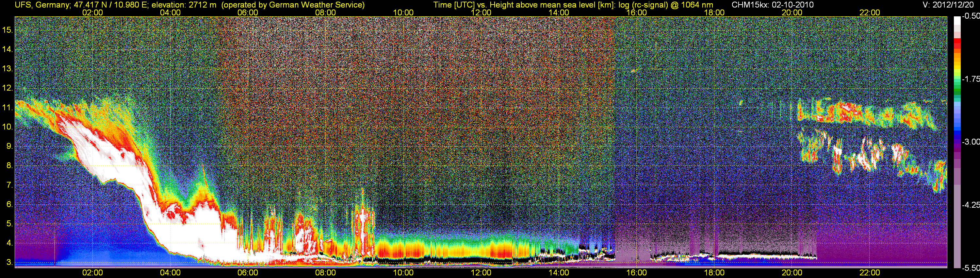This screenshot has width=980, height=278.
Task: Select the "06:00" label on the top time axis
Action: click(x=248, y=12)
